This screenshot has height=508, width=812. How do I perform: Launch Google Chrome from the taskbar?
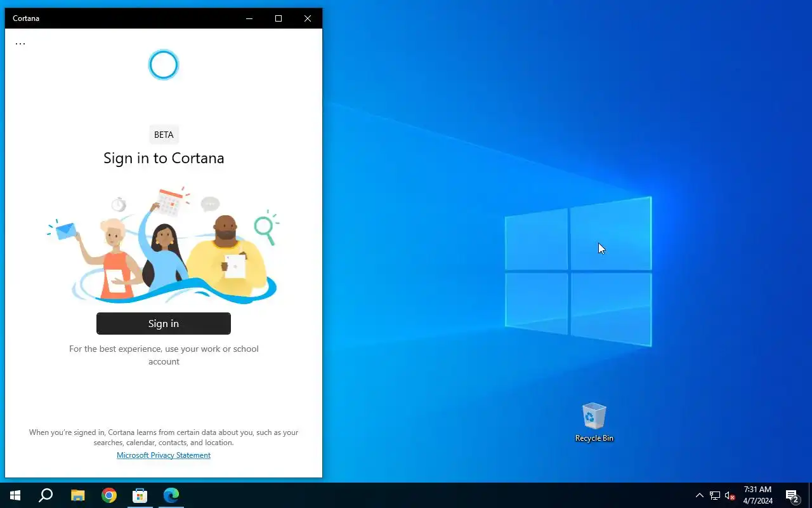[109, 495]
